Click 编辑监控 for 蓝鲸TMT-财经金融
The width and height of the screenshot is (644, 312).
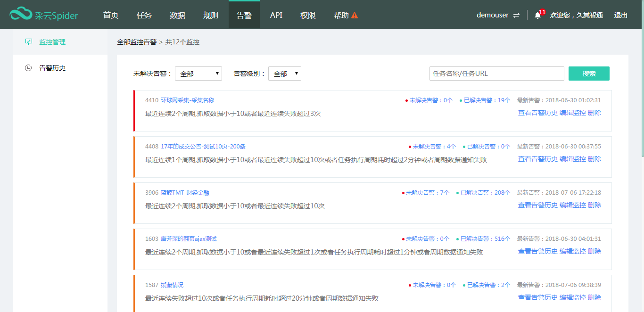click(573, 205)
